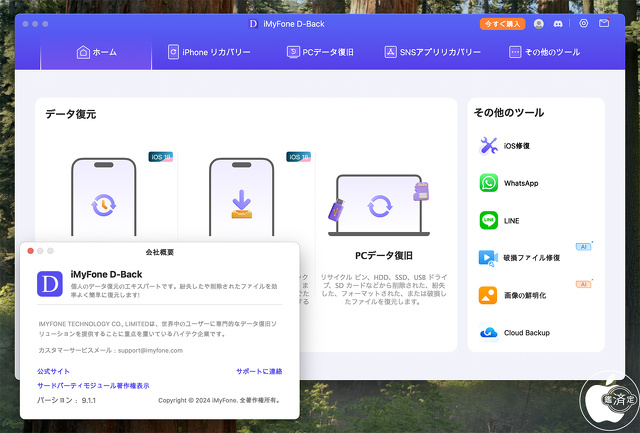Click the orange AI badge beside 画像の鮮明化
Image resolution: width=640 pixels, height=433 pixels.
point(584,284)
